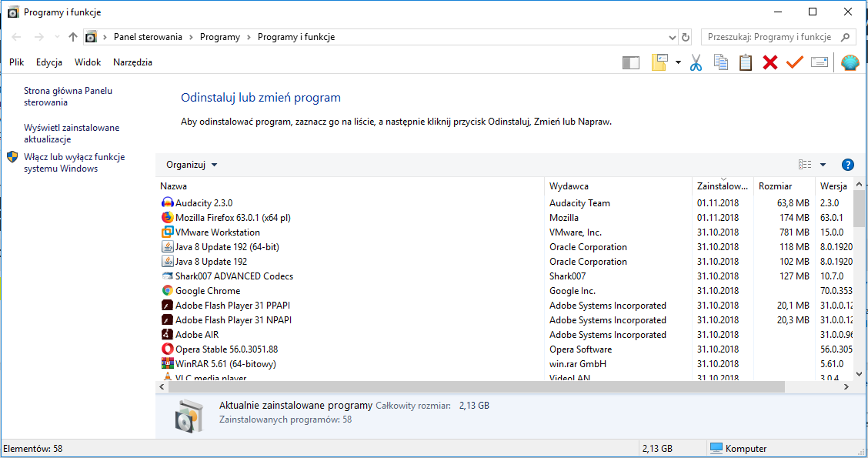Click the folder options toolbar icon
Viewport: 868px width, 458px height.
660,62
